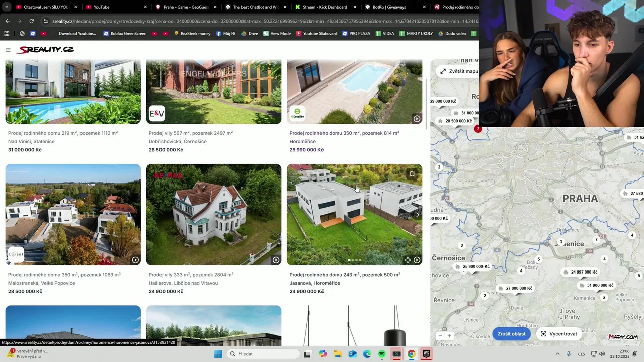Click the sreality.cz address bar
Image resolution: width=644 pixels, height=362 pixels.
265,21
